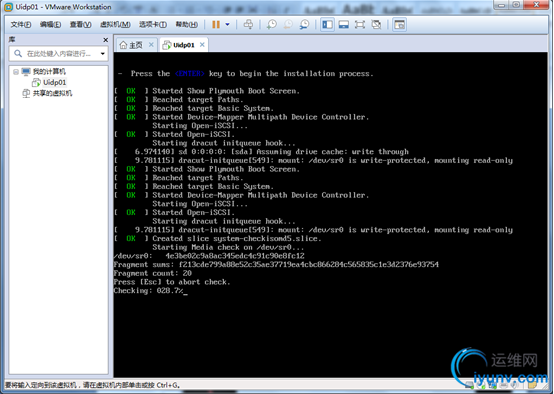554x394 pixels.
Task: Open the 选项卡(T) menu
Action: (x=153, y=24)
